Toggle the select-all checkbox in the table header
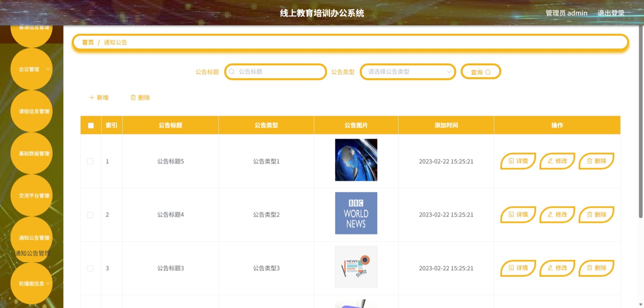This screenshot has height=308, width=644. tap(91, 126)
